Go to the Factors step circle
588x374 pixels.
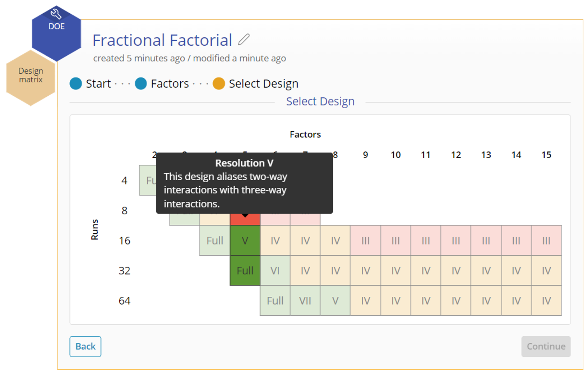pos(141,84)
